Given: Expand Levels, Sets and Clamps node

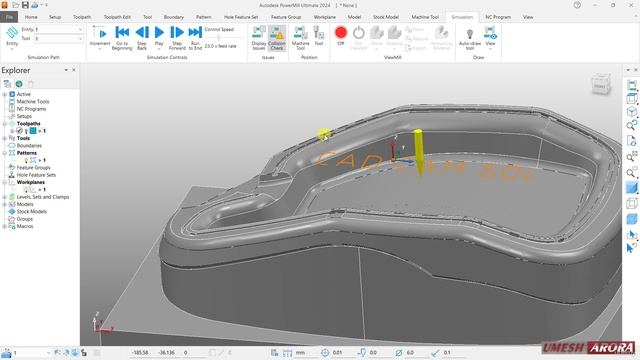Looking at the screenshot, I should pos(4,197).
